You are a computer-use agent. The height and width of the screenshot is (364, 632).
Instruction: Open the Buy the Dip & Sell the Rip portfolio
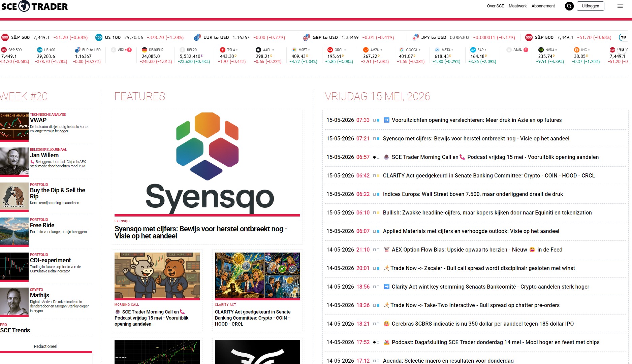[x=58, y=193]
